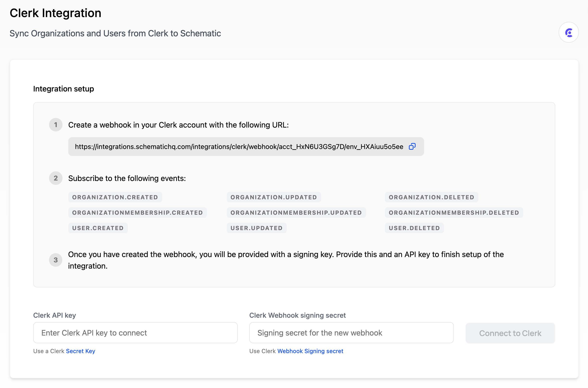Select the USER.DELETED event tag
588x388 pixels.
(414, 228)
